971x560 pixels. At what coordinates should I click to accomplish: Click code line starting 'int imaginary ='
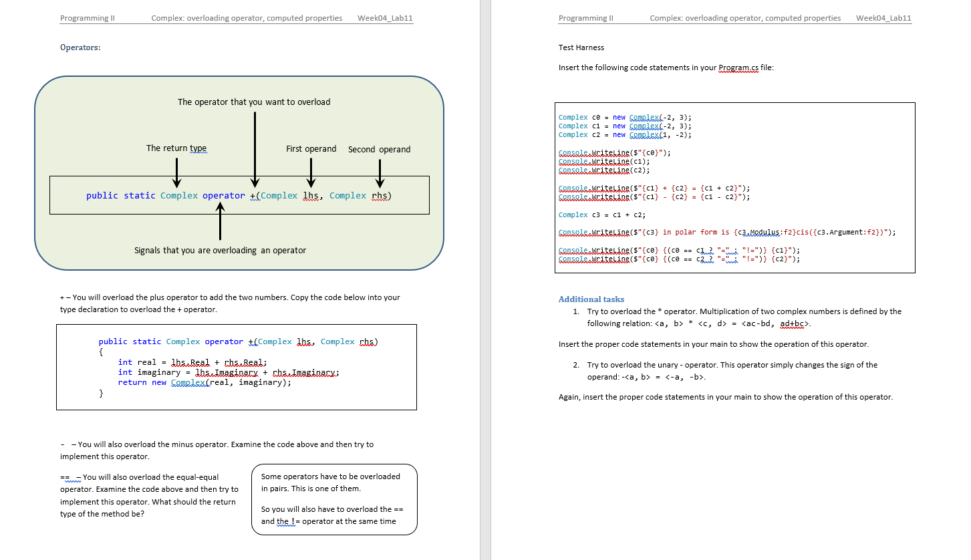229,372
